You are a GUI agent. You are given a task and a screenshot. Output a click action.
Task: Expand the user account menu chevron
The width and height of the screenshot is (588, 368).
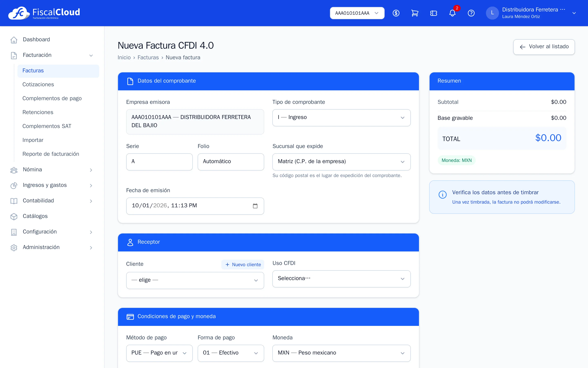tap(574, 13)
